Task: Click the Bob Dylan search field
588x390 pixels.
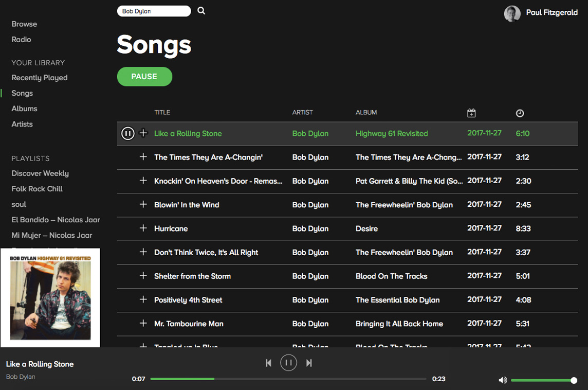Action: [154, 11]
